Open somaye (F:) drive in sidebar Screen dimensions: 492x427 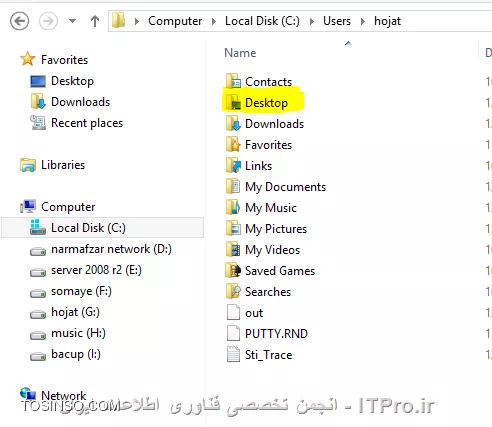pyautogui.click(x=81, y=291)
